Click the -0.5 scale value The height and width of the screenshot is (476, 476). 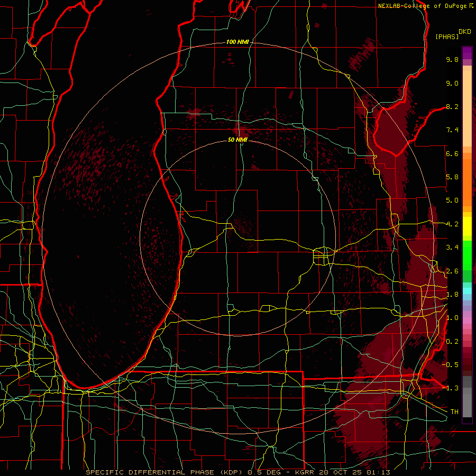click(450, 365)
